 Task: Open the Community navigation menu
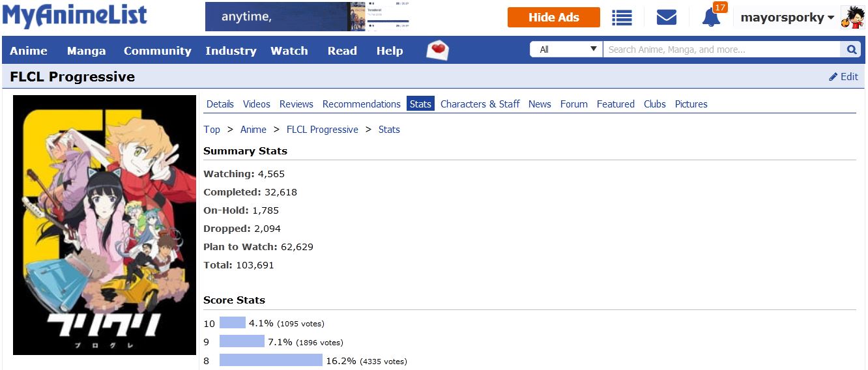click(x=158, y=51)
